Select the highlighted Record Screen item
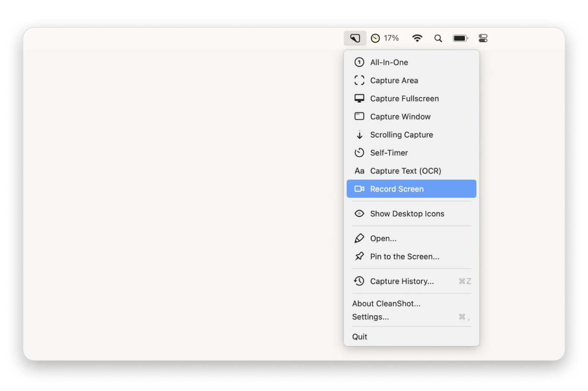The image size is (588, 391). coord(411,189)
